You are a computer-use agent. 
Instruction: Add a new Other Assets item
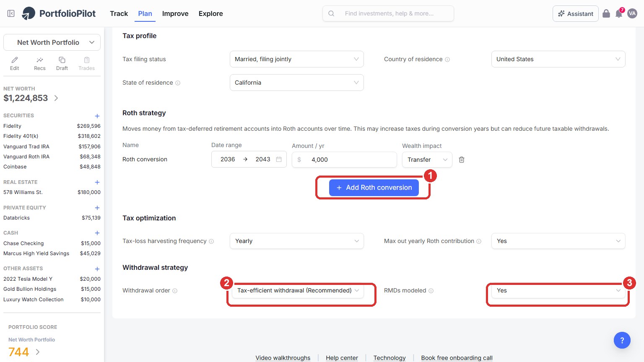(97, 269)
